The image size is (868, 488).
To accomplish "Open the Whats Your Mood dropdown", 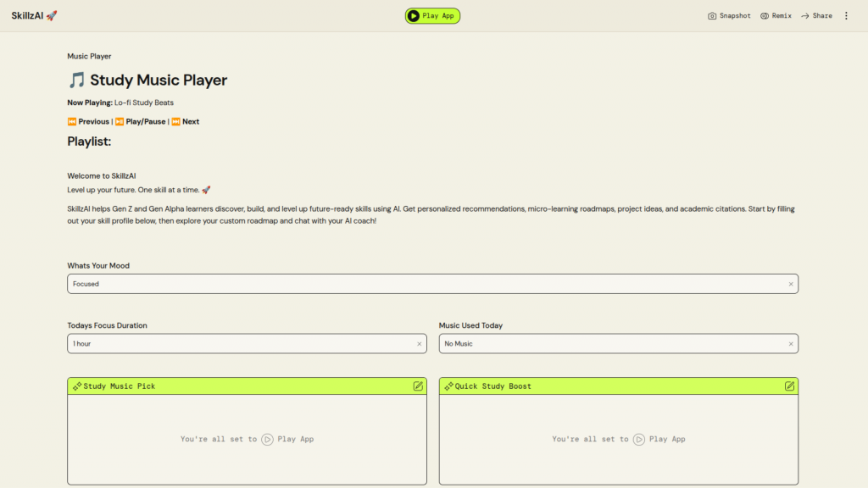I will (424, 285).
